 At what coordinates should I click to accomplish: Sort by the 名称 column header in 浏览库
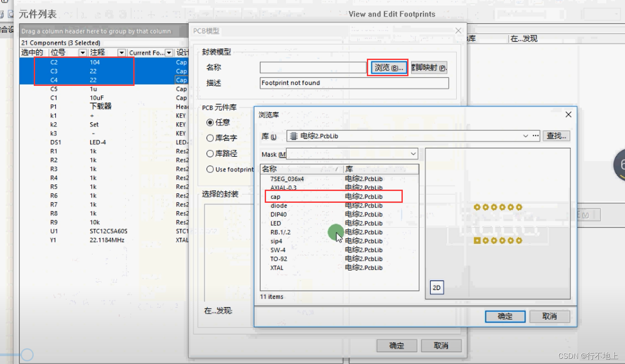click(x=302, y=169)
